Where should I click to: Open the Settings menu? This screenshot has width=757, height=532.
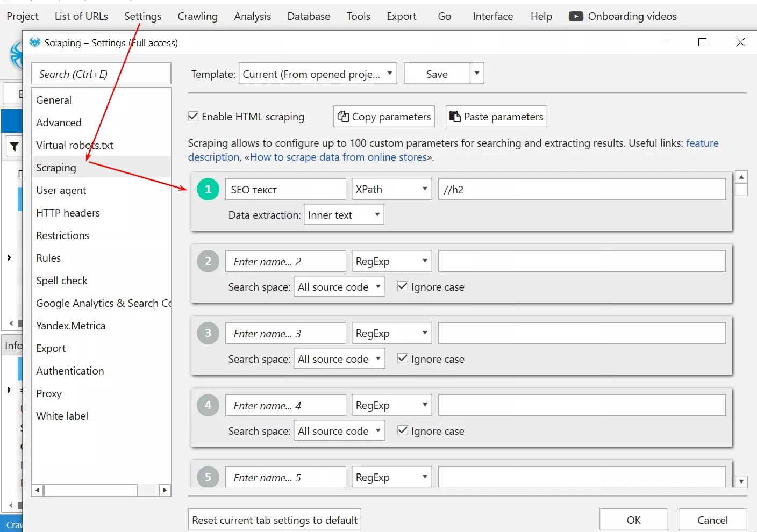(143, 16)
